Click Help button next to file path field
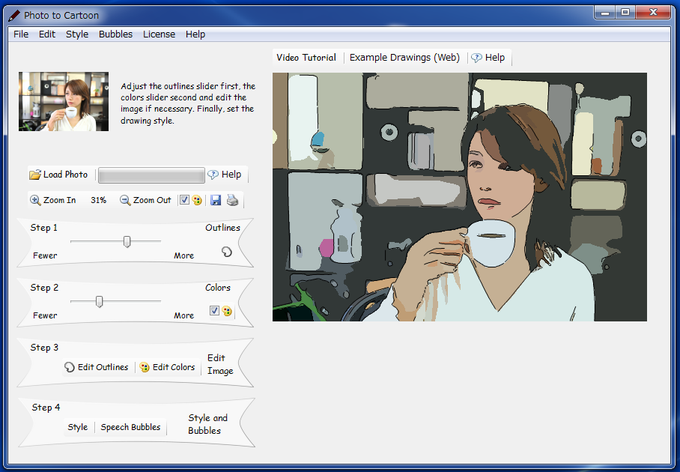Screen dimensions: 680x472 [x=224, y=174]
